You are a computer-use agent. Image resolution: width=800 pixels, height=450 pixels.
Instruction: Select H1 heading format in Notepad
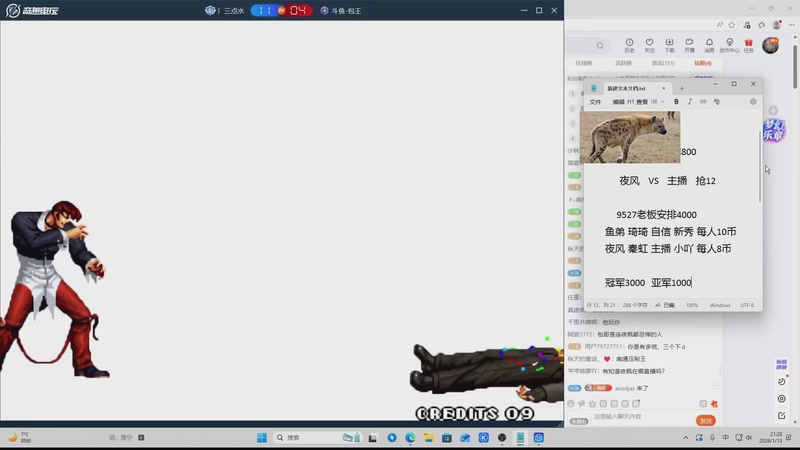coord(630,102)
